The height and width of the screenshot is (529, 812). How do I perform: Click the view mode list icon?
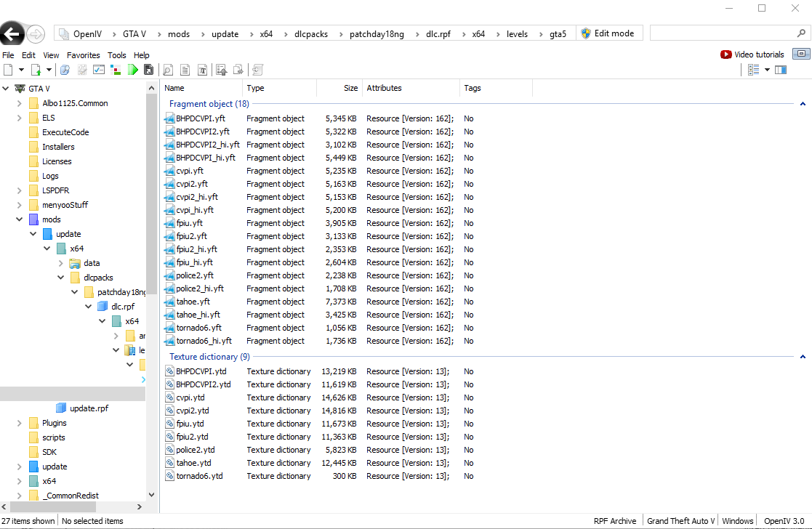pyautogui.click(x=754, y=70)
